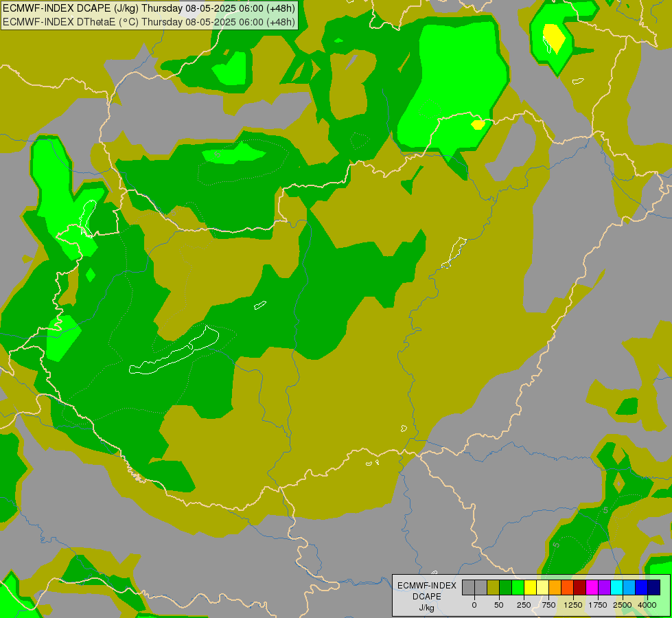Click legend value 750
This screenshot has height=618, width=672.
click(548, 605)
